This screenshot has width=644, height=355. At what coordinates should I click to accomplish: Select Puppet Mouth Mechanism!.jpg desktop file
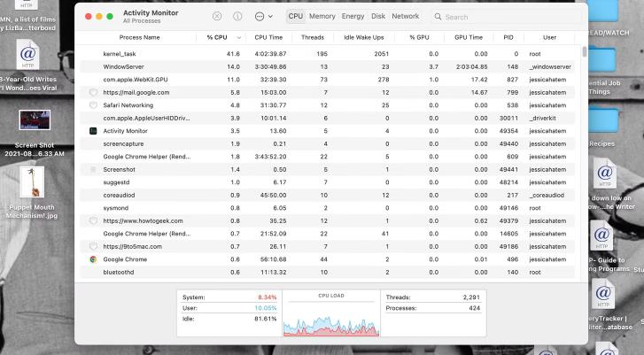point(32,182)
